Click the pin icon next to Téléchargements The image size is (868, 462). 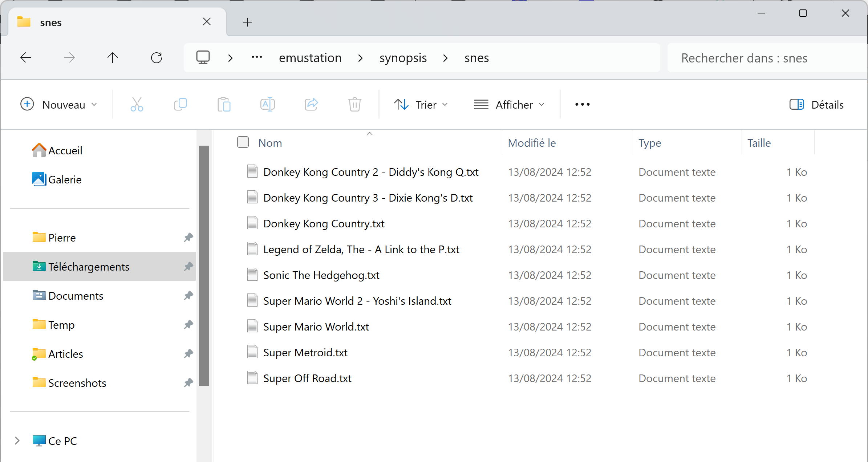pyautogui.click(x=188, y=267)
